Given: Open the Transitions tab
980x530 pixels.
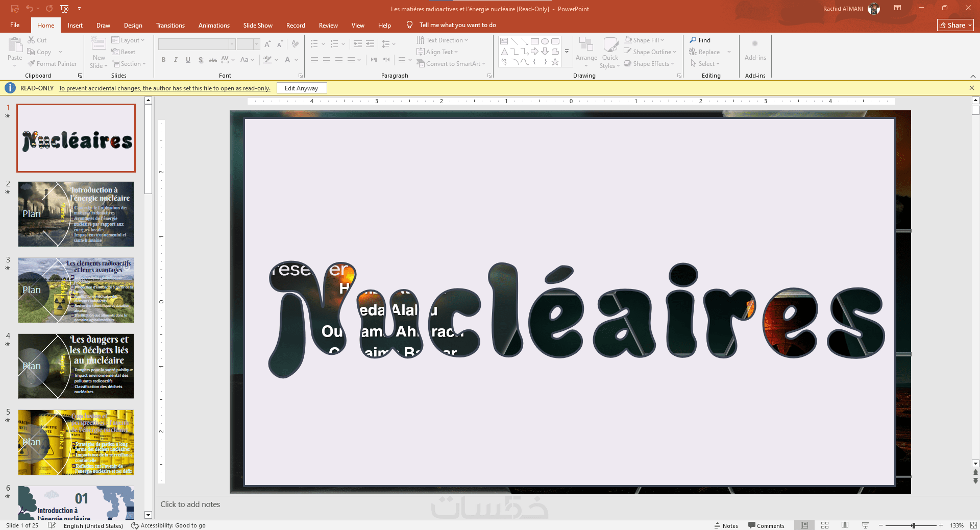Looking at the screenshot, I should 170,25.
